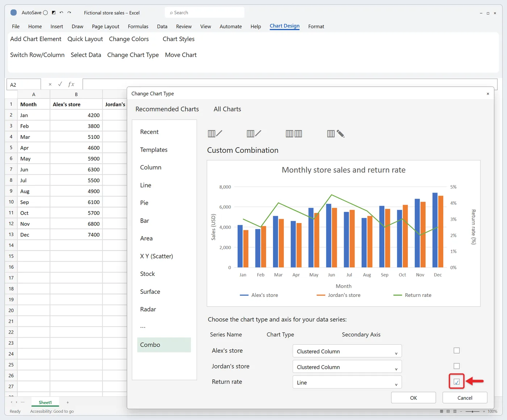This screenshot has width=507, height=420.
Task: Open the Chart Design tab
Action: point(285,26)
